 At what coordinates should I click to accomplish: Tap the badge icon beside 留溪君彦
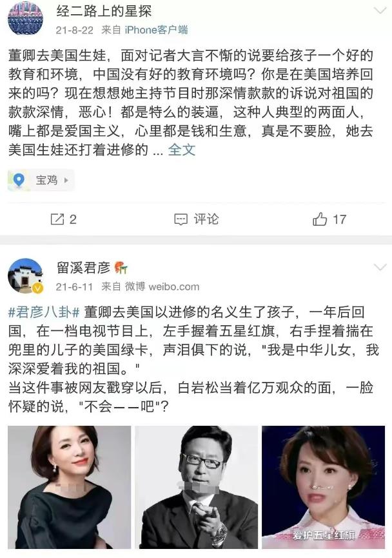(121, 268)
